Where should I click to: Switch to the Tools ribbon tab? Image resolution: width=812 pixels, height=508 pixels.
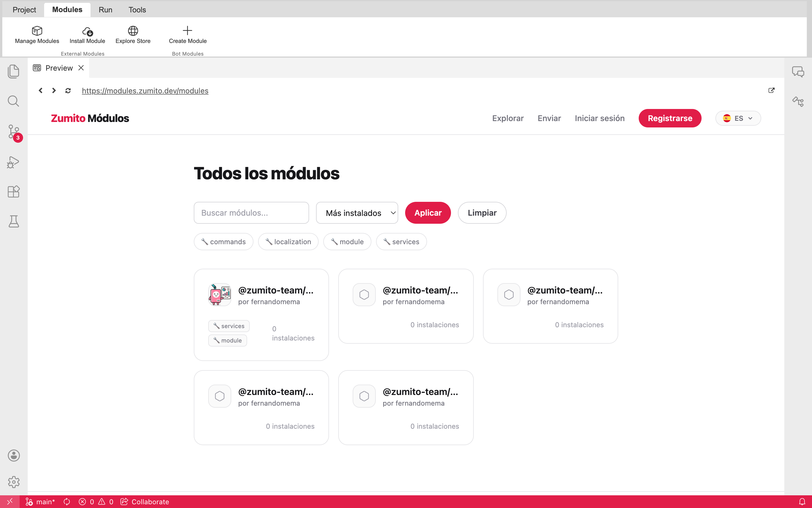coord(137,10)
